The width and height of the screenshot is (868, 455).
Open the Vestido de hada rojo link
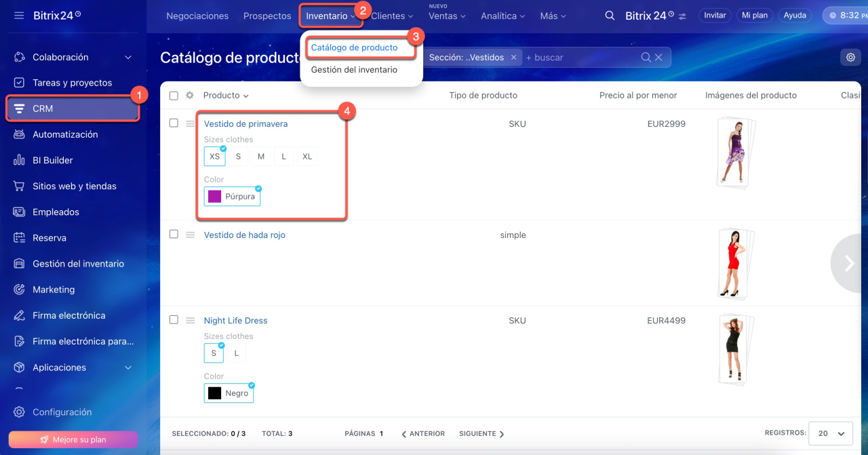[x=244, y=235]
